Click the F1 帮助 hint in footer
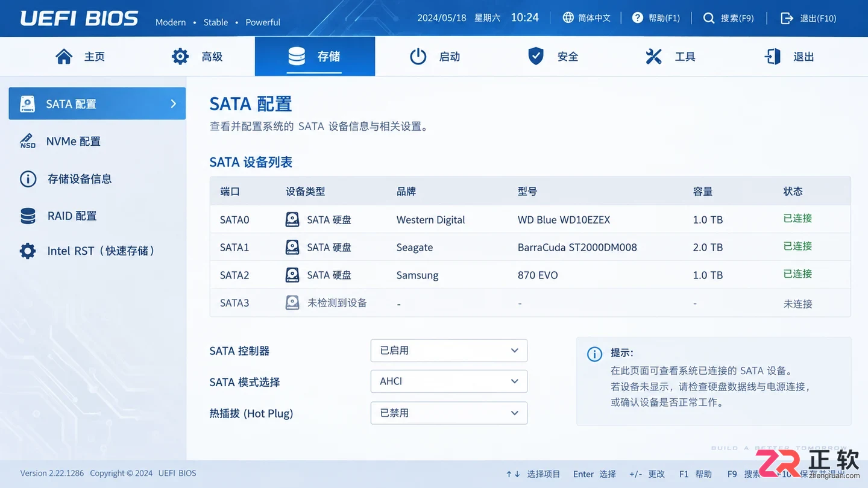Screen dimensions: 868x488 tap(695, 474)
